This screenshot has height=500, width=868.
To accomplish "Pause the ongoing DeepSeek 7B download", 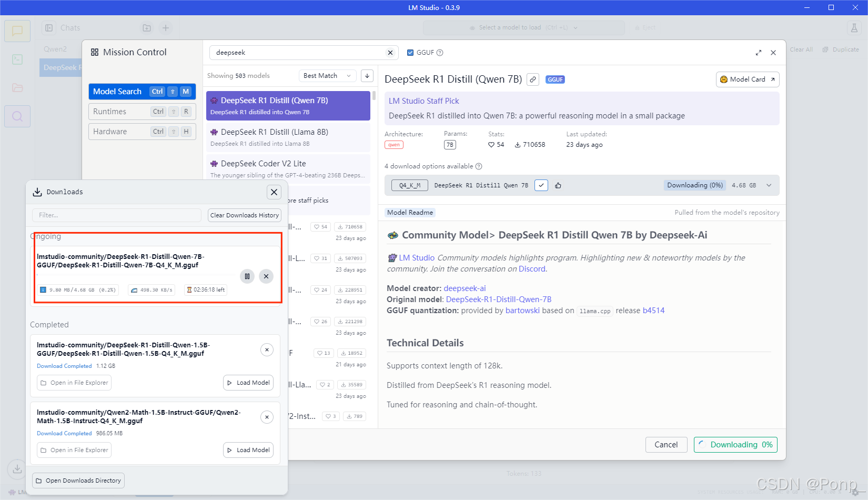I will point(247,276).
